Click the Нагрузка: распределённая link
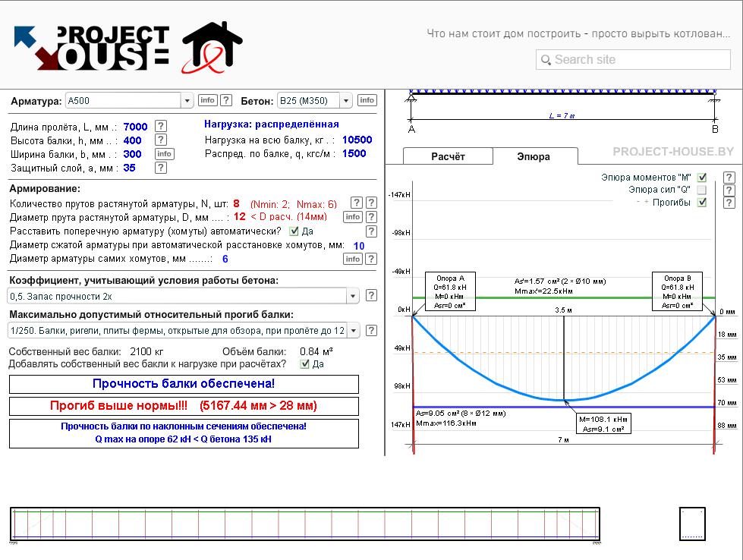The width and height of the screenshot is (743, 560). tap(272, 124)
